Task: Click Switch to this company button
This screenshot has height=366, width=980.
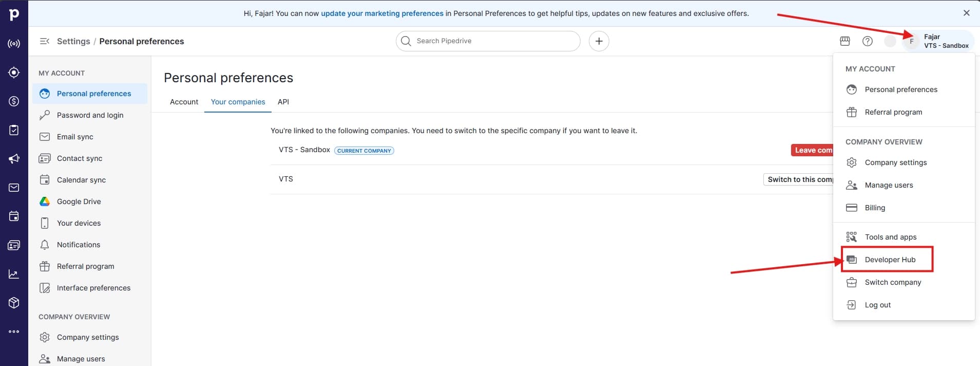Action: (x=798, y=179)
